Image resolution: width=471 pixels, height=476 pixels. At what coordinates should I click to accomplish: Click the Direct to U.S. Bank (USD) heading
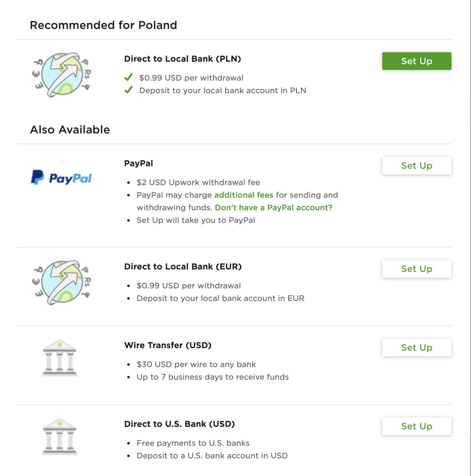pos(179,424)
